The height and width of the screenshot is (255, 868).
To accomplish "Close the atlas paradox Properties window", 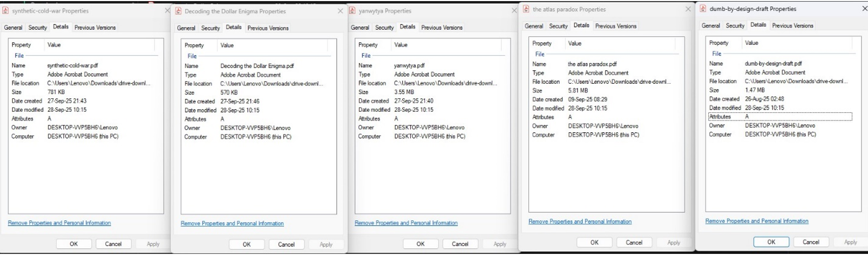I will pyautogui.click(x=688, y=9).
